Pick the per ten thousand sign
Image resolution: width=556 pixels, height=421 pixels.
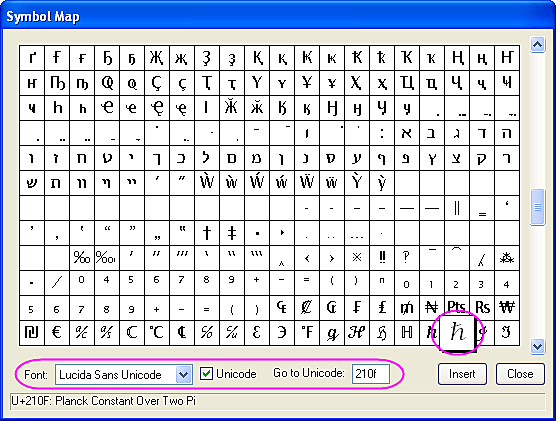(107, 258)
